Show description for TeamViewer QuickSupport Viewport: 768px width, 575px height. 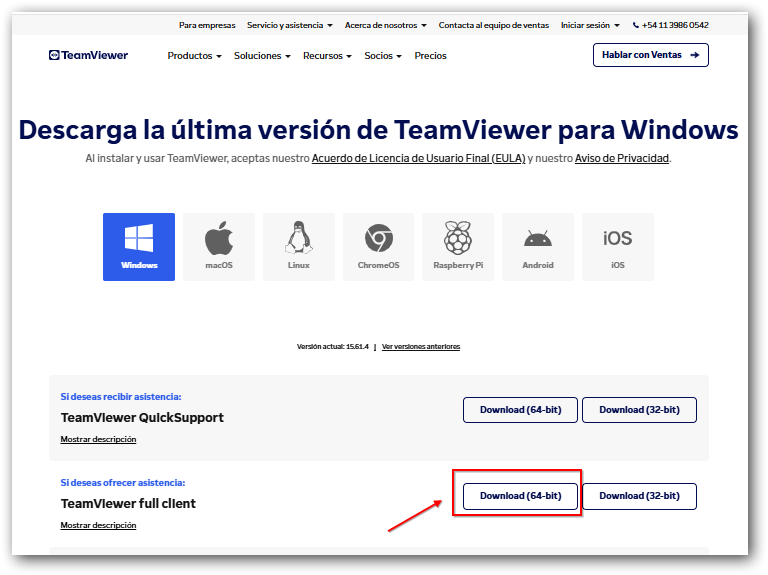pos(98,439)
